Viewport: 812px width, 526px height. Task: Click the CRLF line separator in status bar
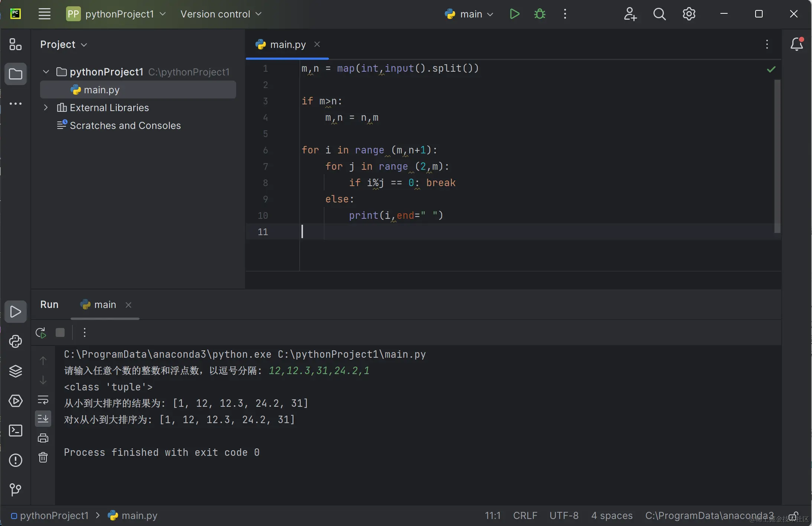pos(525,516)
